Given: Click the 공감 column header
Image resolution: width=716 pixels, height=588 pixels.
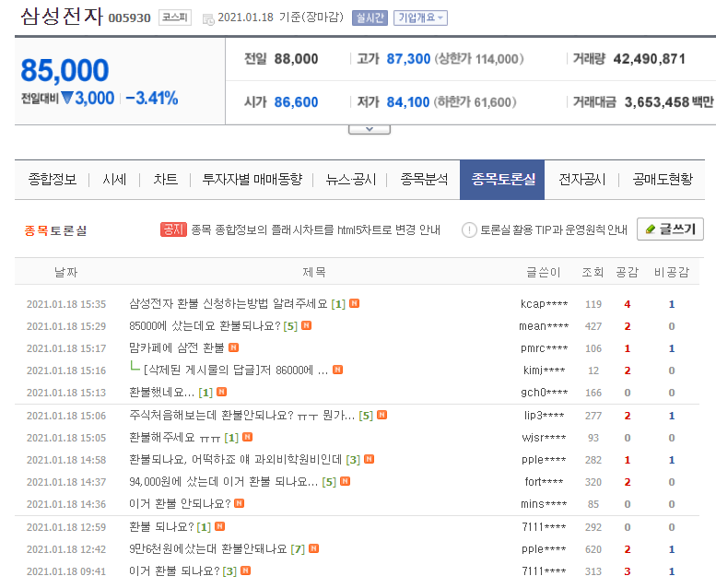Looking at the screenshot, I should [x=627, y=272].
